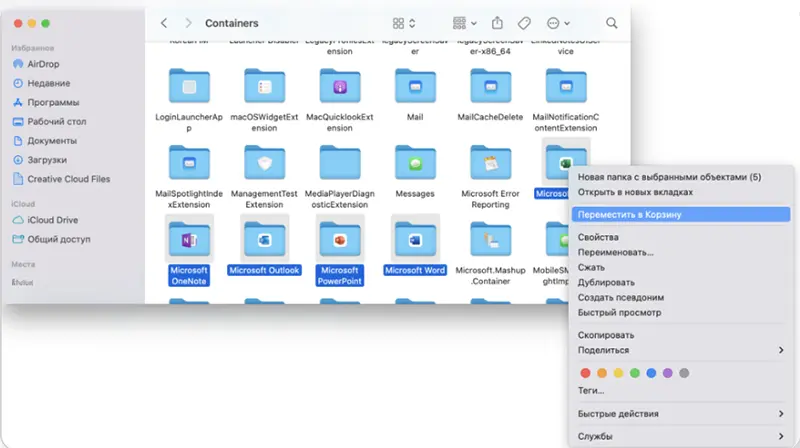Open iCloud Drive in the sidebar
Screen dimensions: 800x448
[x=54, y=220]
